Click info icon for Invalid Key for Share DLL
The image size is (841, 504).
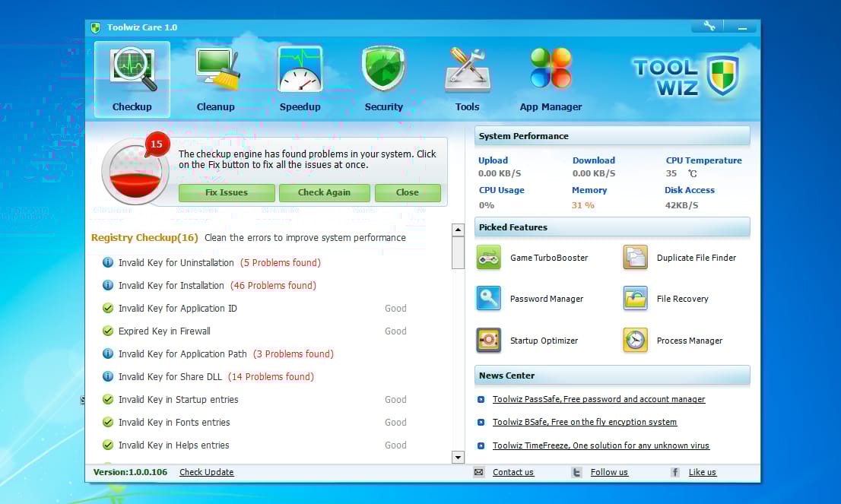[x=108, y=376]
